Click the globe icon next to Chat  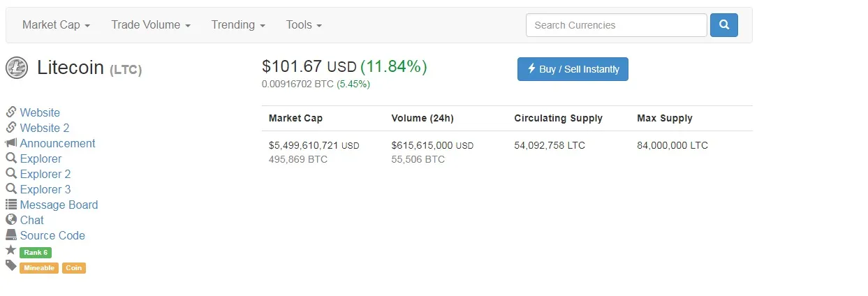point(11,220)
